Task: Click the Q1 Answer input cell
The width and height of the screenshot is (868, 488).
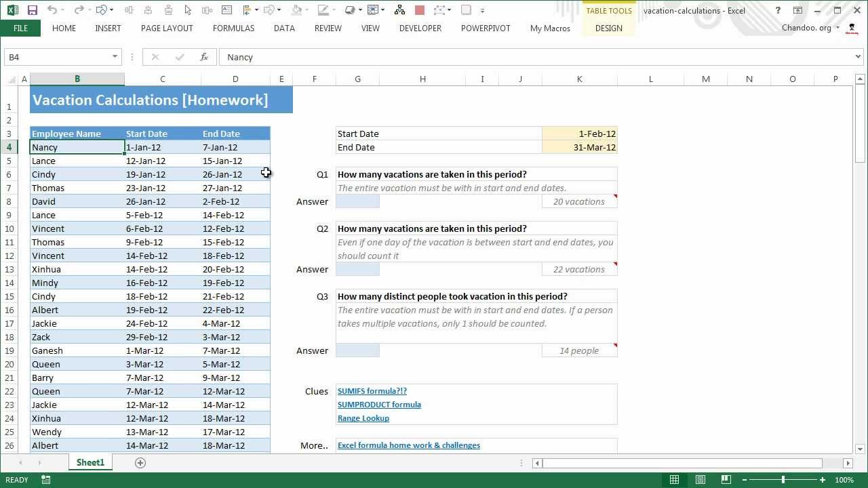Action: pyautogui.click(x=357, y=201)
